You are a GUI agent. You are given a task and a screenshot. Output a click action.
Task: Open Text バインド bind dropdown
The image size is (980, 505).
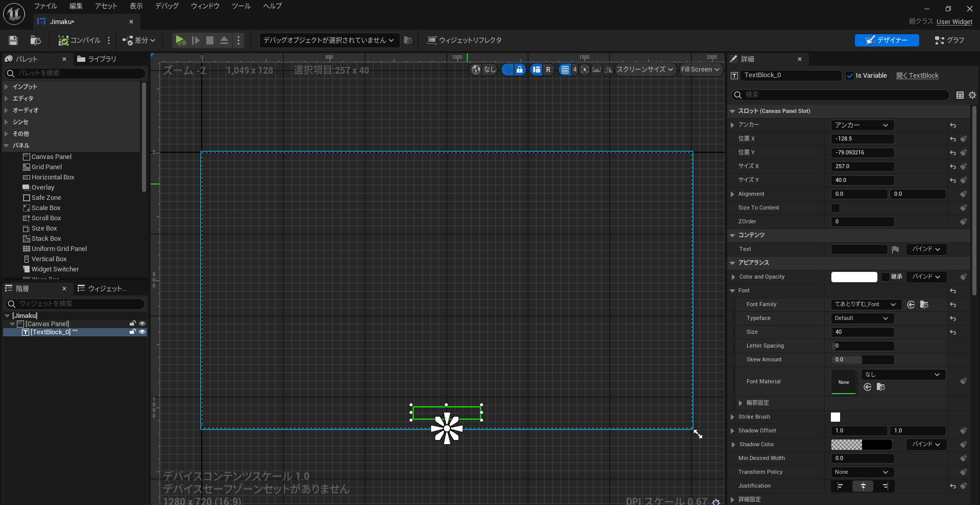tap(926, 249)
